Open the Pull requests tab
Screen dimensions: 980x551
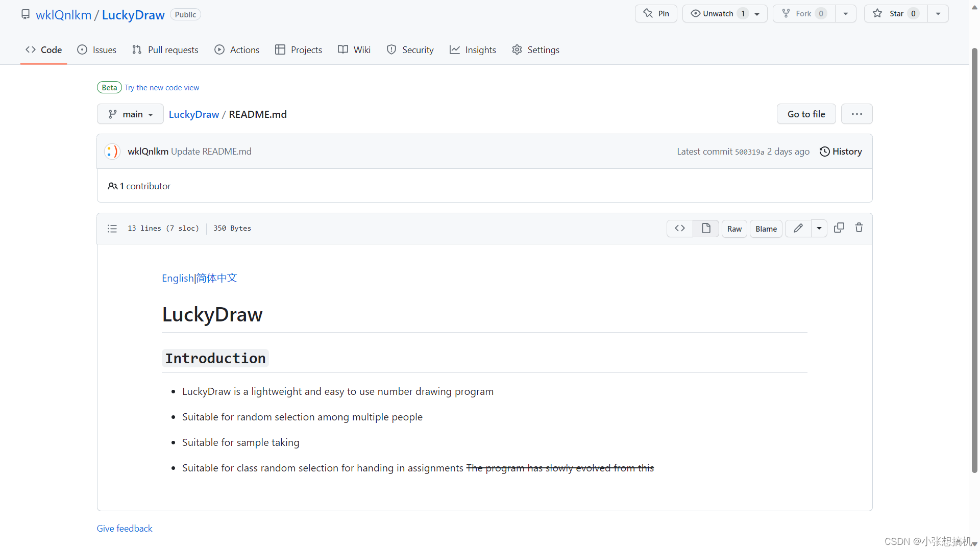pyautogui.click(x=165, y=49)
